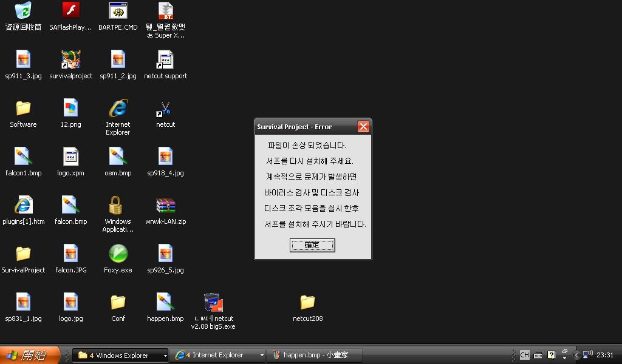Click the 23:31 system clock

(605, 355)
